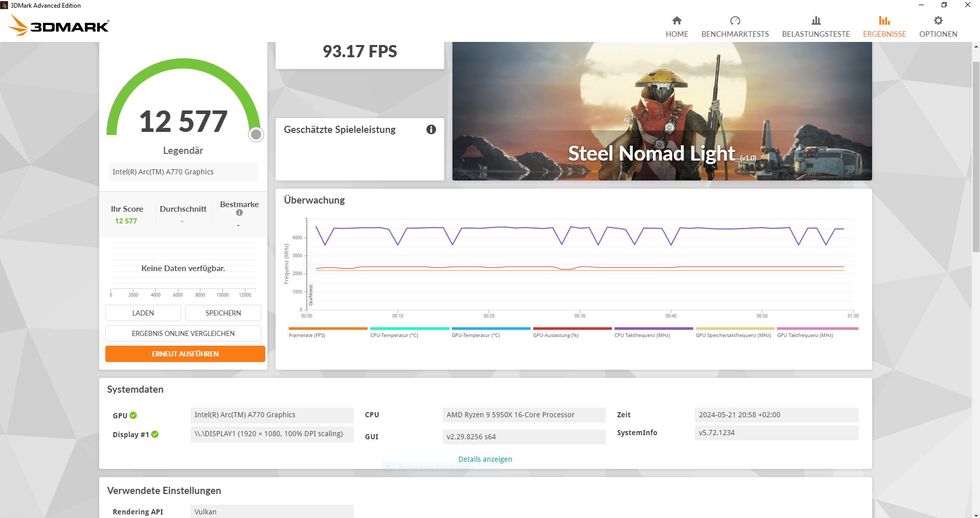
Task: Click the Zeit value 2024-05-21 20:58
Action: pyautogui.click(x=776, y=415)
